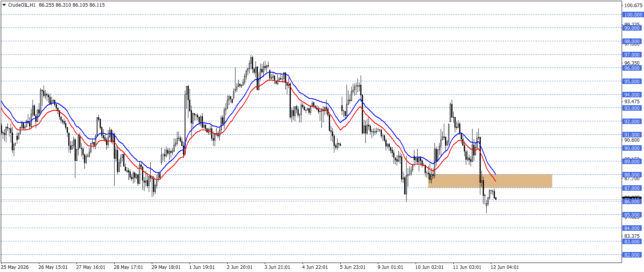
Task: Click the OHLC values 86.255 86.310 86.105 86.115
Action: pyautogui.click(x=72, y=5)
